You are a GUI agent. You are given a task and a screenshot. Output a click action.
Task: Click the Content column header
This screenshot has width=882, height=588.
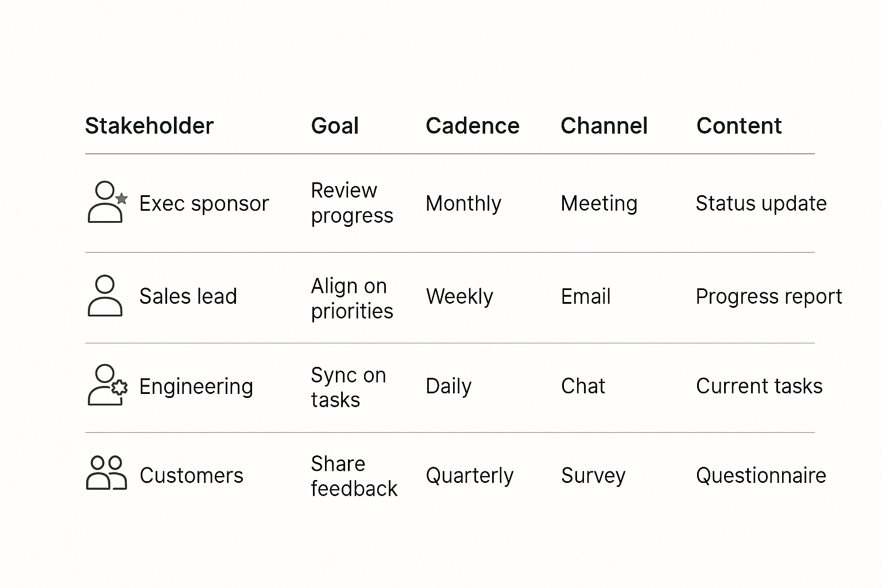(x=739, y=126)
